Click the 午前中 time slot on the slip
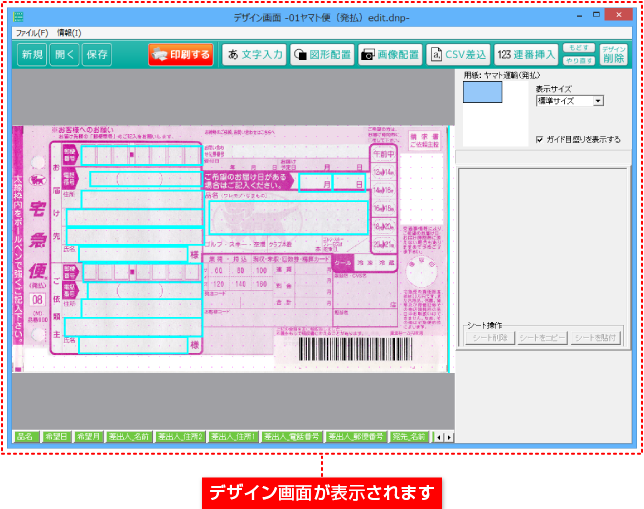The width and height of the screenshot is (644, 509). [x=384, y=154]
